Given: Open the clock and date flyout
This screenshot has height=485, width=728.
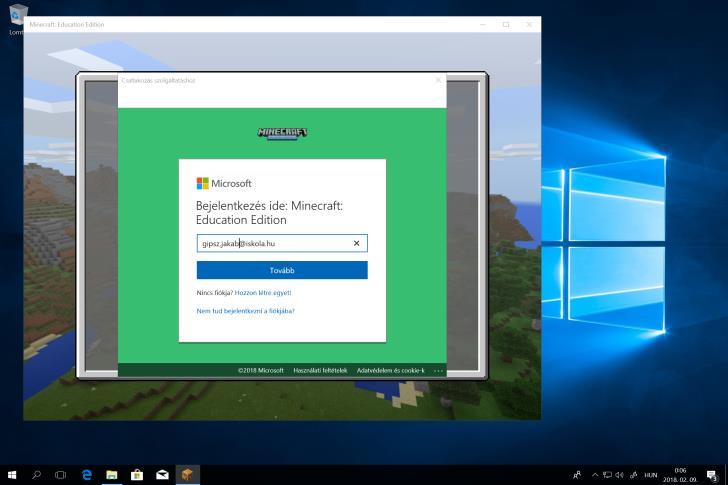Looking at the screenshot, I should coord(680,475).
